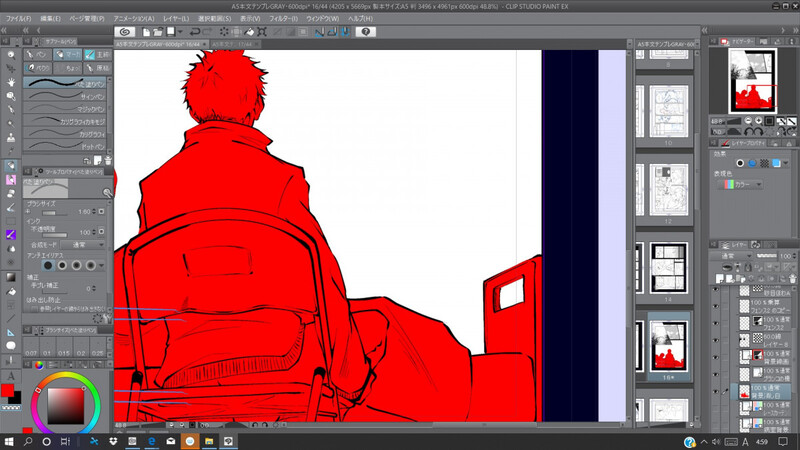Open the アニメーション(A) menu
Viewport: 800px width, 450px height.
click(x=134, y=18)
